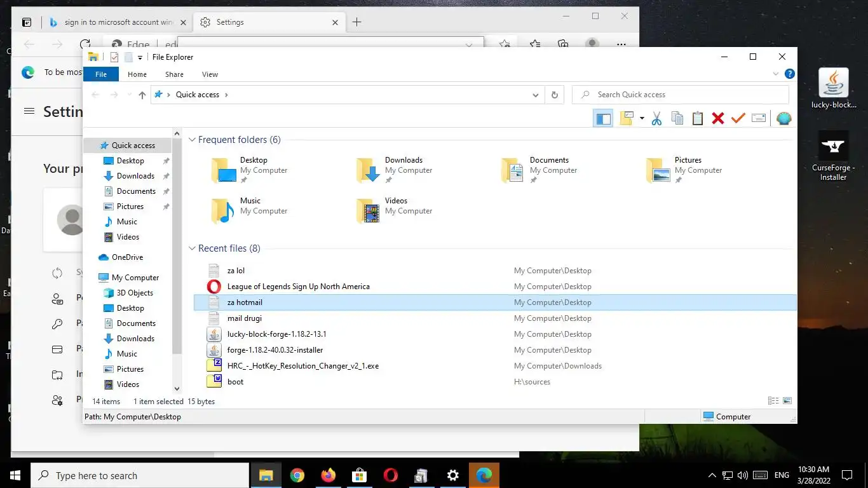The width and height of the screenshot is (868, 488).
Task: Open new tab button in Edge window
Action: coord(356,22)
